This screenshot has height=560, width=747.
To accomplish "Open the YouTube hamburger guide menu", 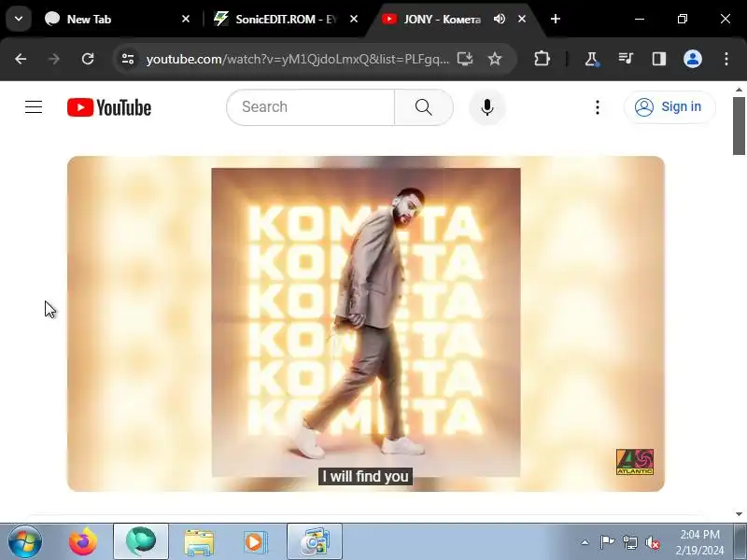I will point(34,107).
